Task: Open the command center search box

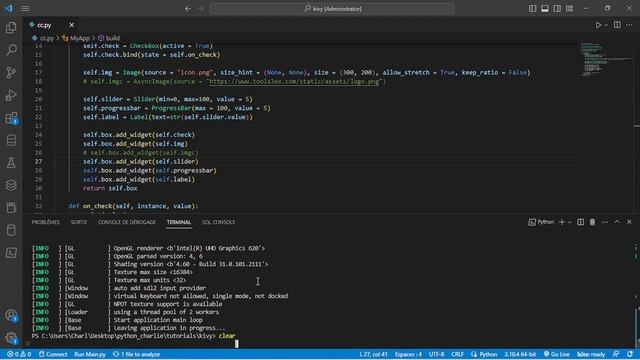Action: [x=332, y=9]
